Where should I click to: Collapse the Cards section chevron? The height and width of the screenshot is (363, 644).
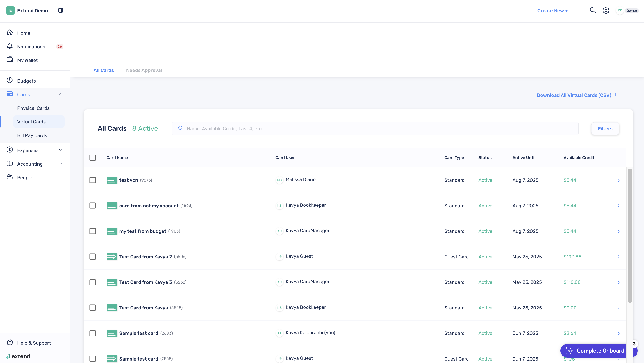[x=60, y=94]
